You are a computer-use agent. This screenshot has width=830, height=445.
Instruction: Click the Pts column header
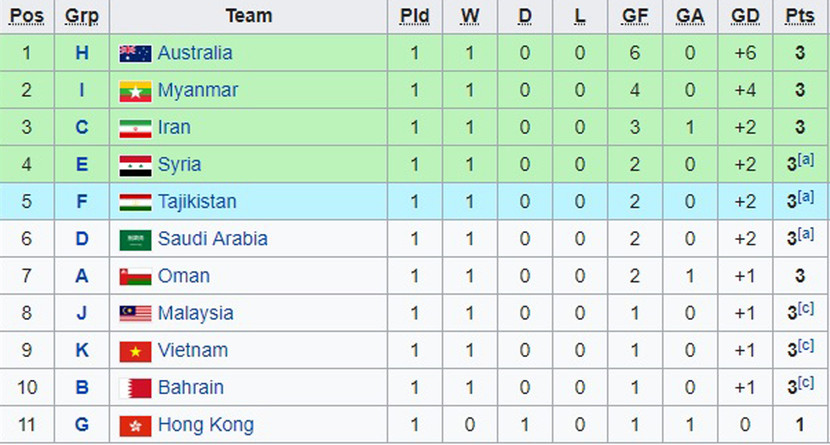tap(799, 16)
